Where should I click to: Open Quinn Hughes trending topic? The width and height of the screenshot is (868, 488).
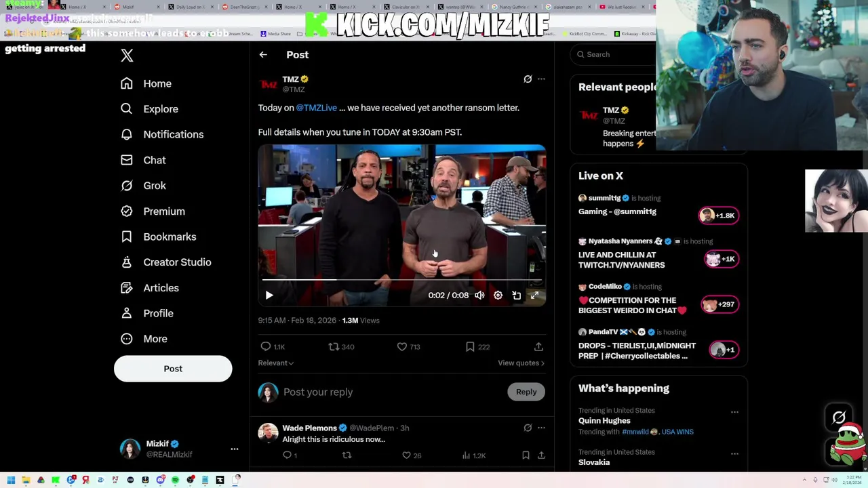tap(604, 421)
